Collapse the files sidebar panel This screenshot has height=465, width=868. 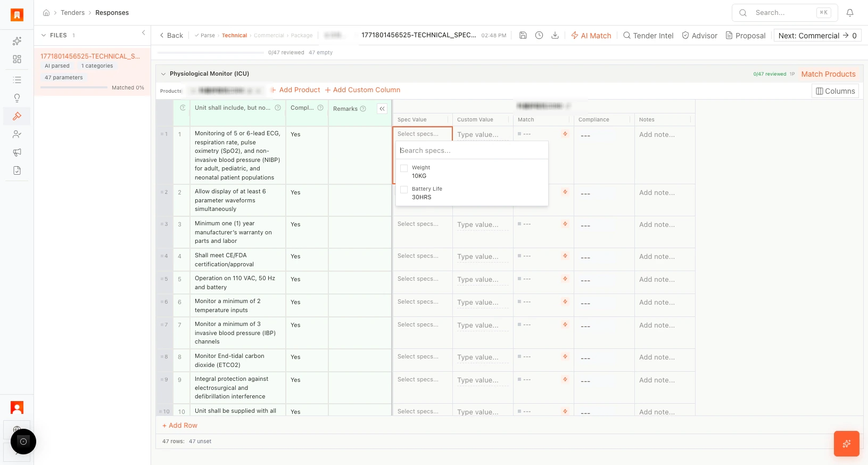pyautogui.click(x=144, y=33)
